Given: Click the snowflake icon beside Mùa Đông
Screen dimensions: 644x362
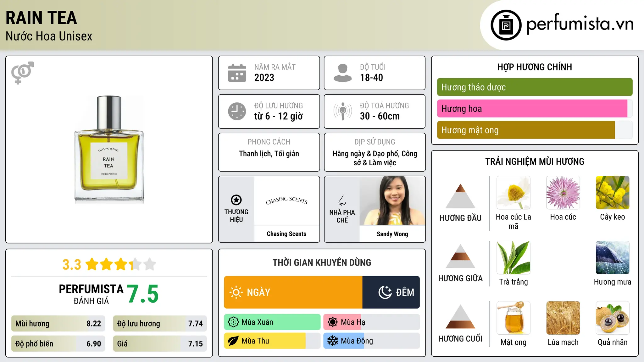Looking at the screenshot, I should click(x=333, y=341).
